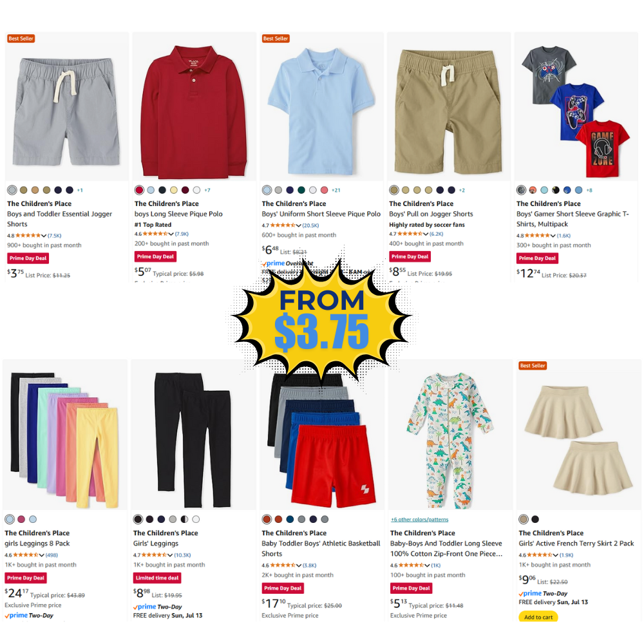The image size is (644, 644).
Task: Show +21 more colors for Short Sleeve Polo
Action: click(336, 190)
